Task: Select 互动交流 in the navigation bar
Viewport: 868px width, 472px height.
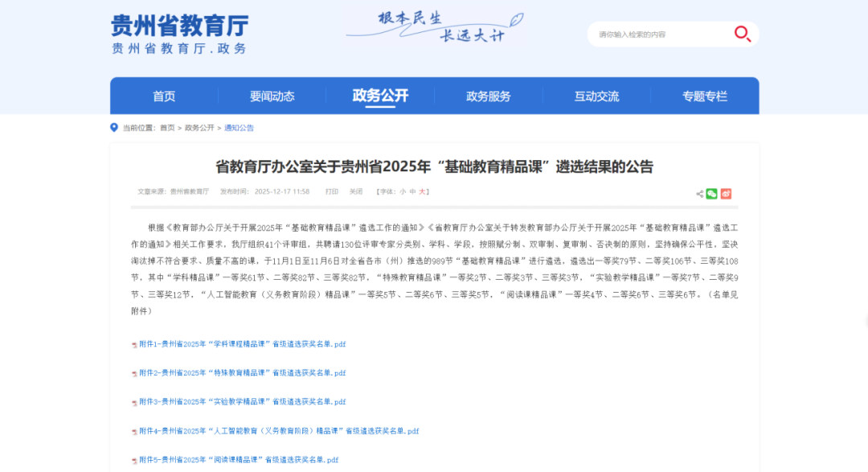Action: coord(596,96)
